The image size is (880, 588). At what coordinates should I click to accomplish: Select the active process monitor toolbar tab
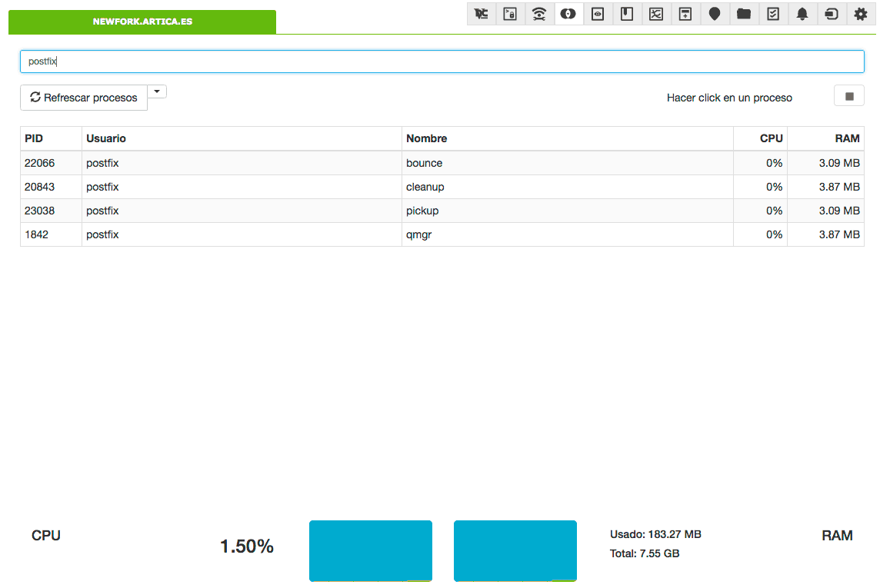point(568,14)
